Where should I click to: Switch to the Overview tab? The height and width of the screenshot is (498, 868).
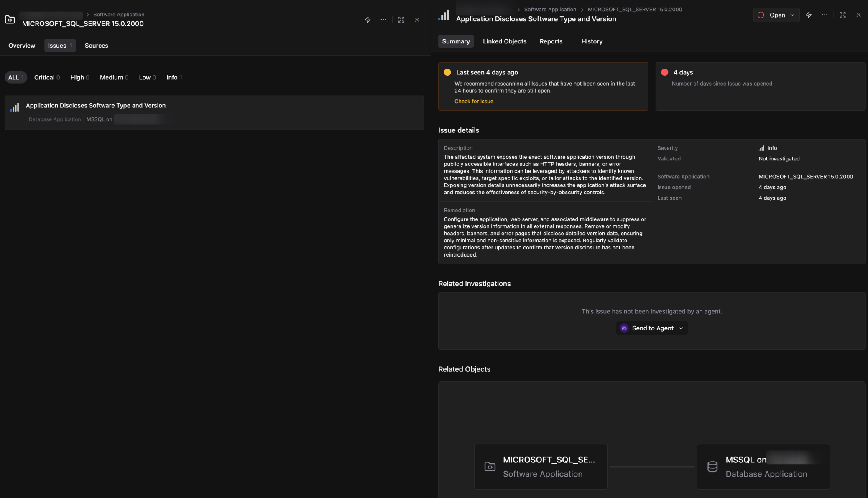[x=22, y=46]
